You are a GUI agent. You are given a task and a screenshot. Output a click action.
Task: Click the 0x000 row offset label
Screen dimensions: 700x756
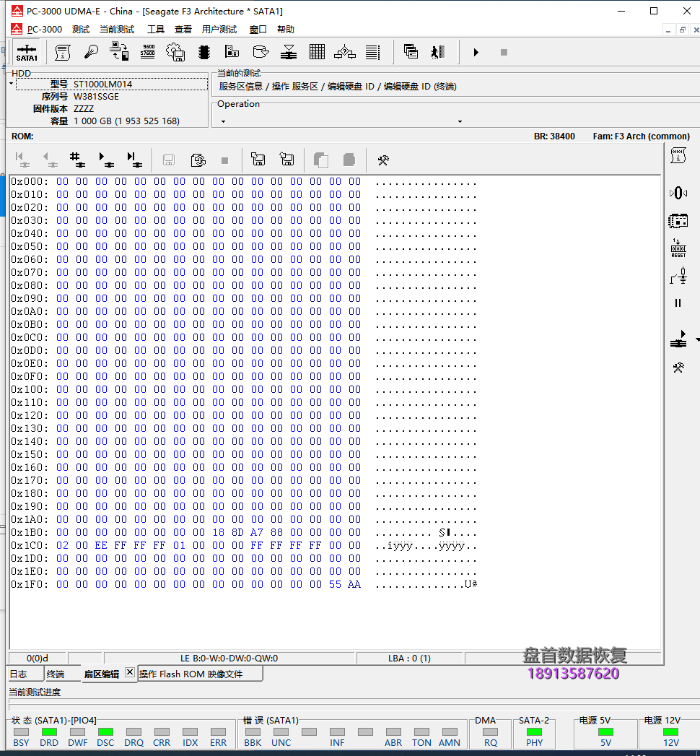point(30,181)
